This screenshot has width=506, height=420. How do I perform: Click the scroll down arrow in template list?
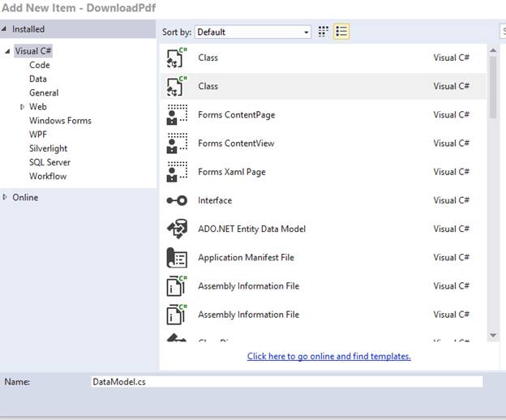[x=493, y=335]
